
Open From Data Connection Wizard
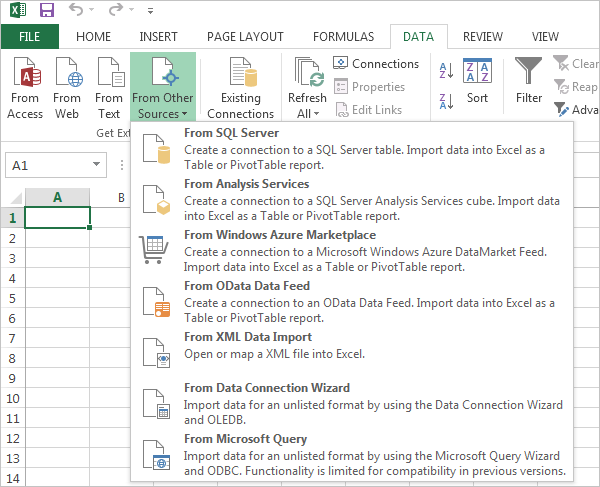[352, 404]
